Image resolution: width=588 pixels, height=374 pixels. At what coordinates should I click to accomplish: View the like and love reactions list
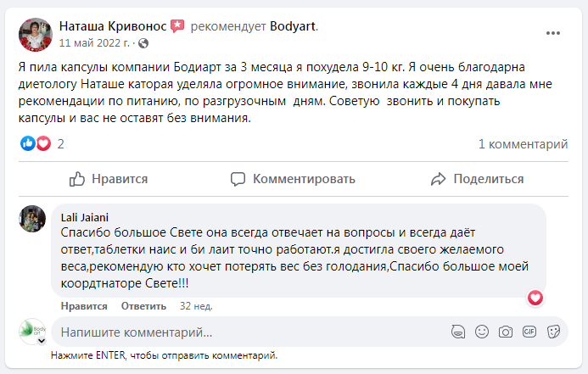click(37, 144)
